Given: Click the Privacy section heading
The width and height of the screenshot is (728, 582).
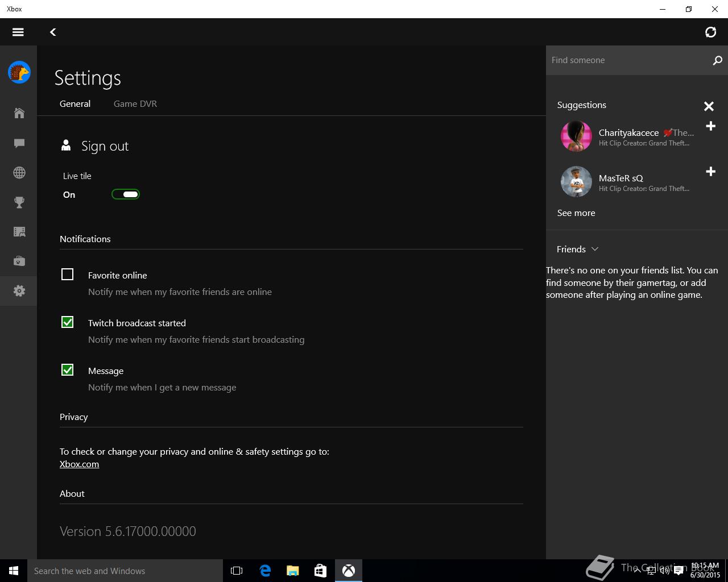Looking at the screenshot, I should point(74,417).
